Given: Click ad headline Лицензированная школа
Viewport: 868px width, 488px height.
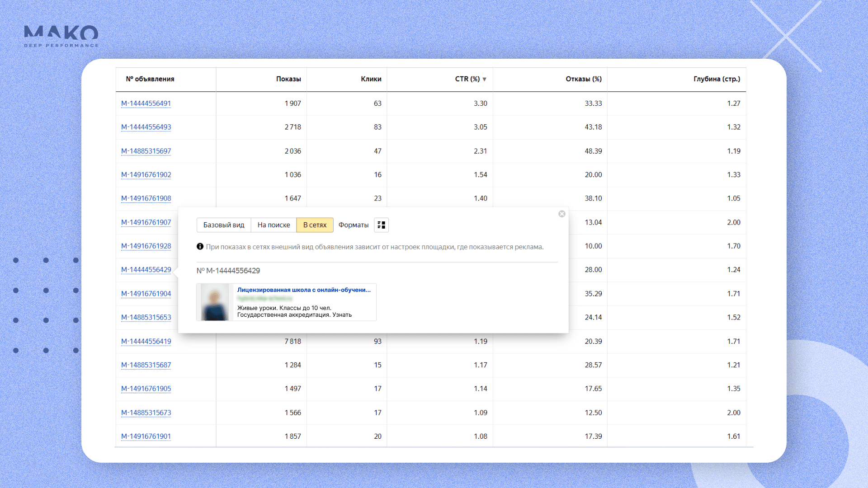Looking at the screenshot, I should point(304,290).
